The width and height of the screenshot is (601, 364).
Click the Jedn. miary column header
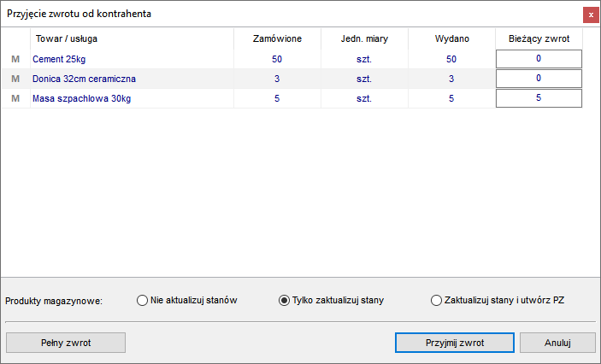pos(364,38)
